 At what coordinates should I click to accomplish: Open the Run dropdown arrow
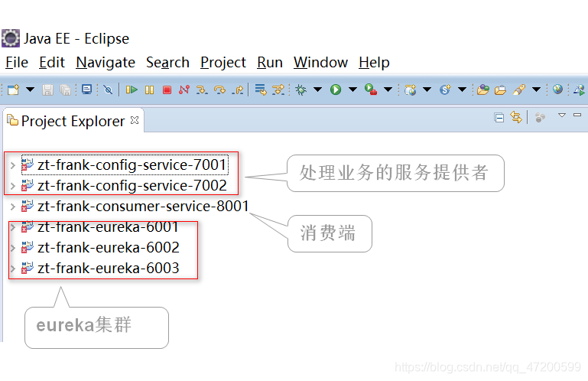352,90
